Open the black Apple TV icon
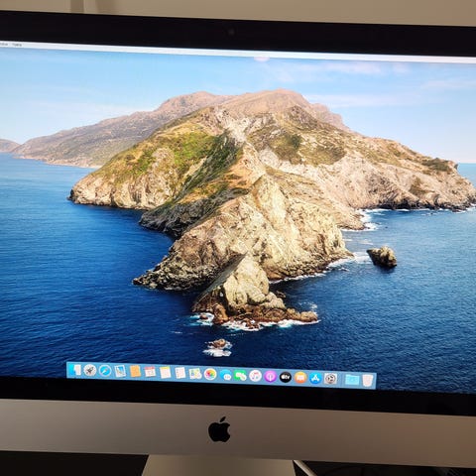Image resolution: width=476 pixels, height=476 pixels. coord(286,377)
